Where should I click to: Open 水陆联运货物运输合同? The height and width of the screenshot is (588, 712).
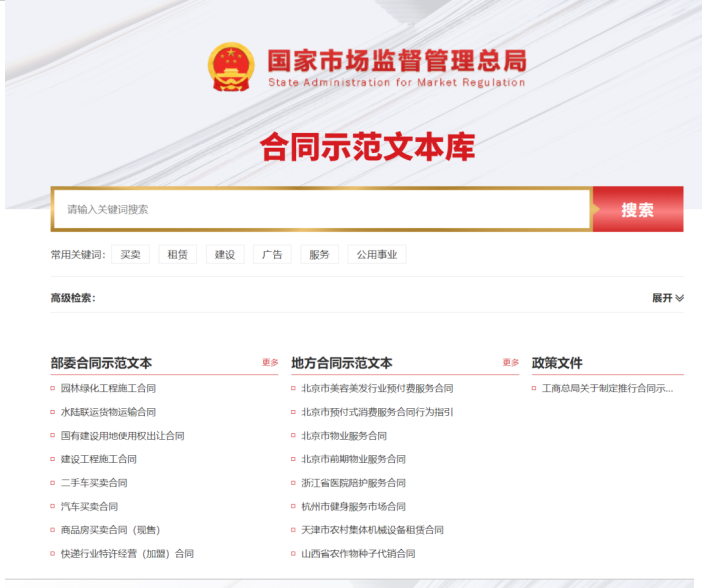click(x=108, y=412)
